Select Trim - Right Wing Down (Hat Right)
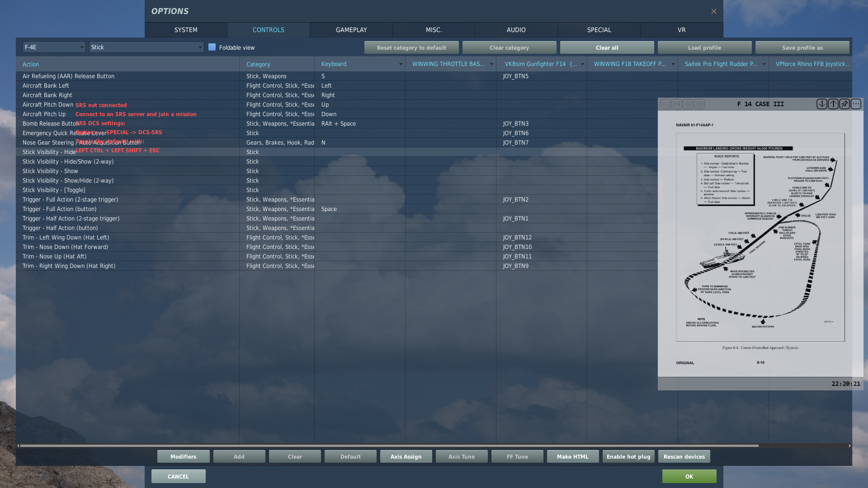 (69, 266)
